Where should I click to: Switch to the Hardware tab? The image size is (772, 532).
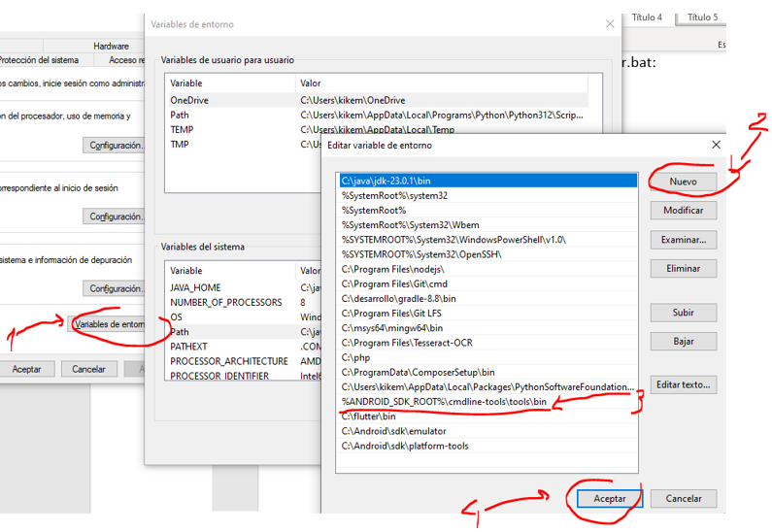[111, 46]
